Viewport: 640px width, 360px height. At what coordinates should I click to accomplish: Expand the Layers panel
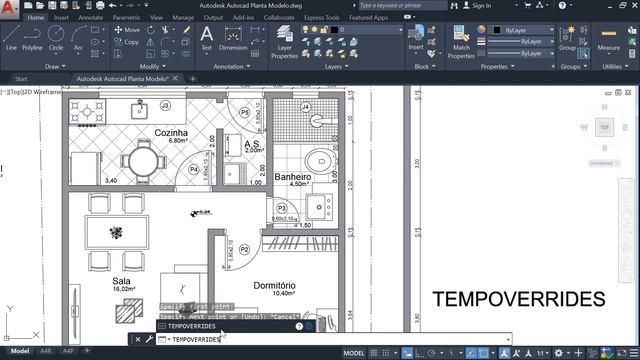[336, 67]
